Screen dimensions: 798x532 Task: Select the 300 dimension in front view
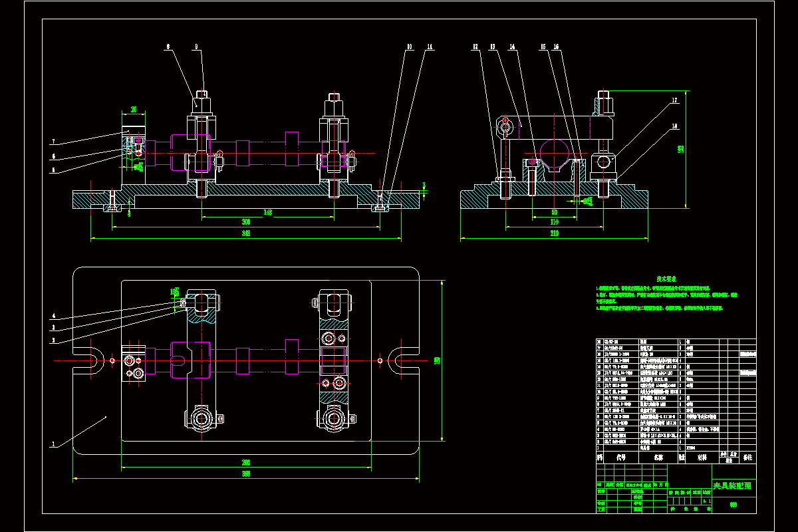tap(246, 221)
